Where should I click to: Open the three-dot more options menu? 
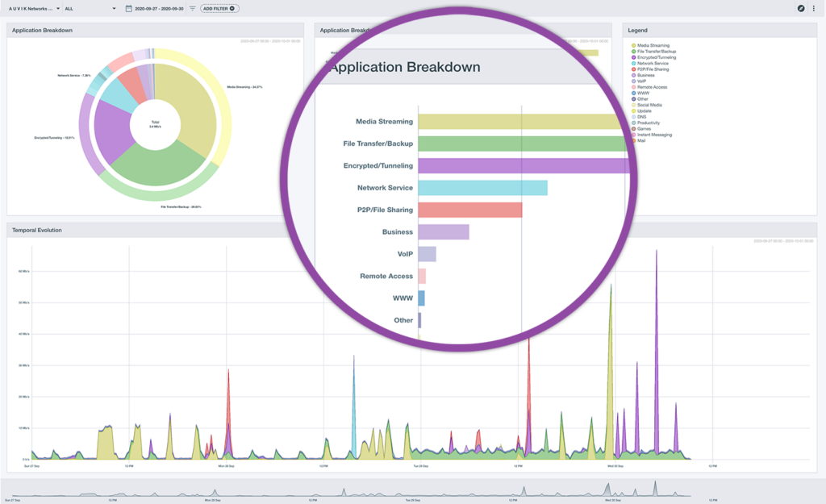pyautogui.click(x=813, y=8)
